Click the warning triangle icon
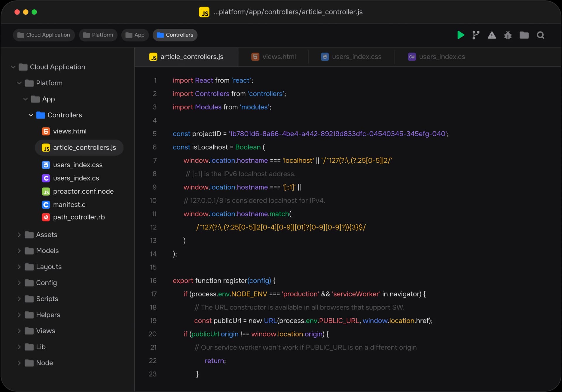Screen dimensions: 562x392 [492, 35]
